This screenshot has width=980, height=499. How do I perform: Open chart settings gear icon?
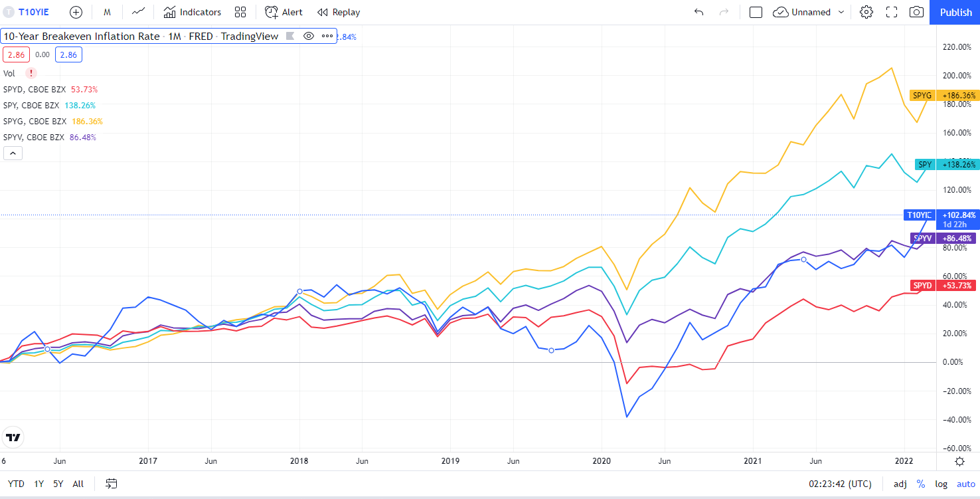click(x=866, y=12)
